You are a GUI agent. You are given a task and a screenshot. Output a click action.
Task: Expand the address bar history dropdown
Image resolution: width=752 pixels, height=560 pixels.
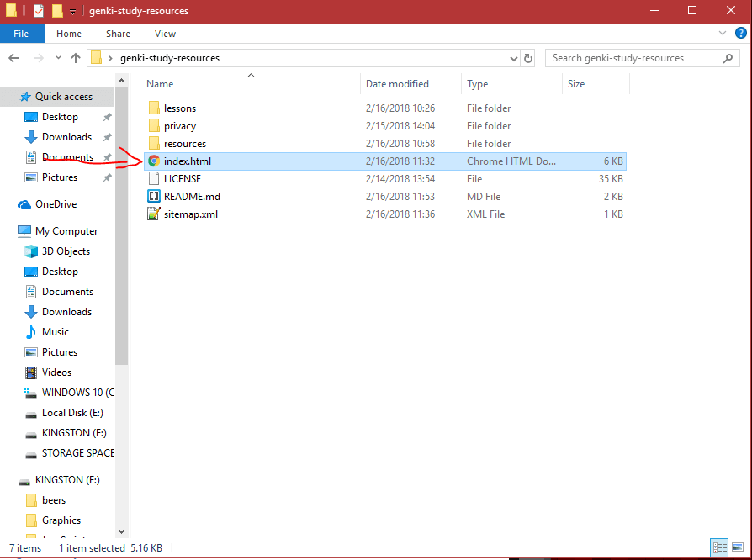tap(514, 59)
